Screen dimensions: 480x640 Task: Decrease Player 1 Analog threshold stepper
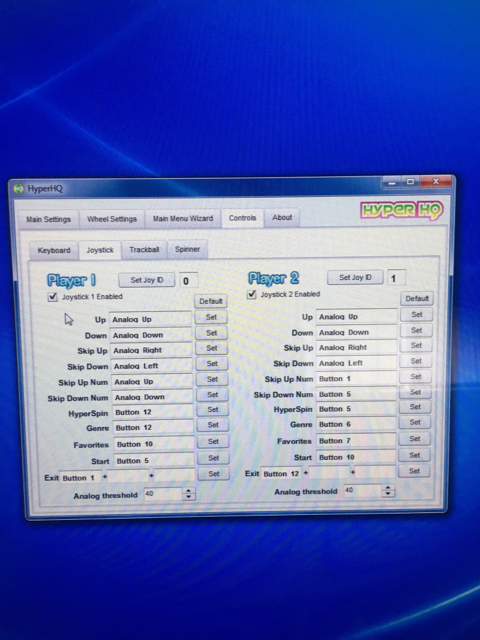[188, 497]
